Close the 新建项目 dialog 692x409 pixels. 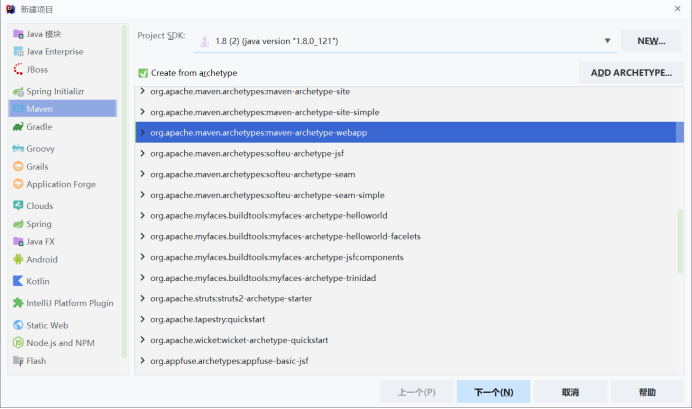pyautogui.click(x=677, y=8)
